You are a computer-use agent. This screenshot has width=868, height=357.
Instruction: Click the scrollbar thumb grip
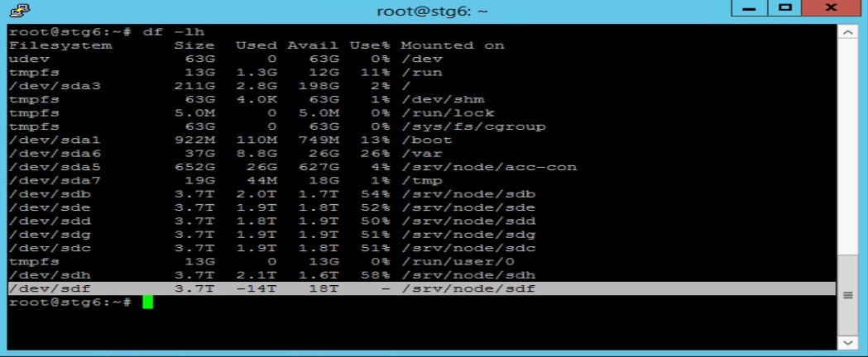pyautogui.click(x=847, y=296)
